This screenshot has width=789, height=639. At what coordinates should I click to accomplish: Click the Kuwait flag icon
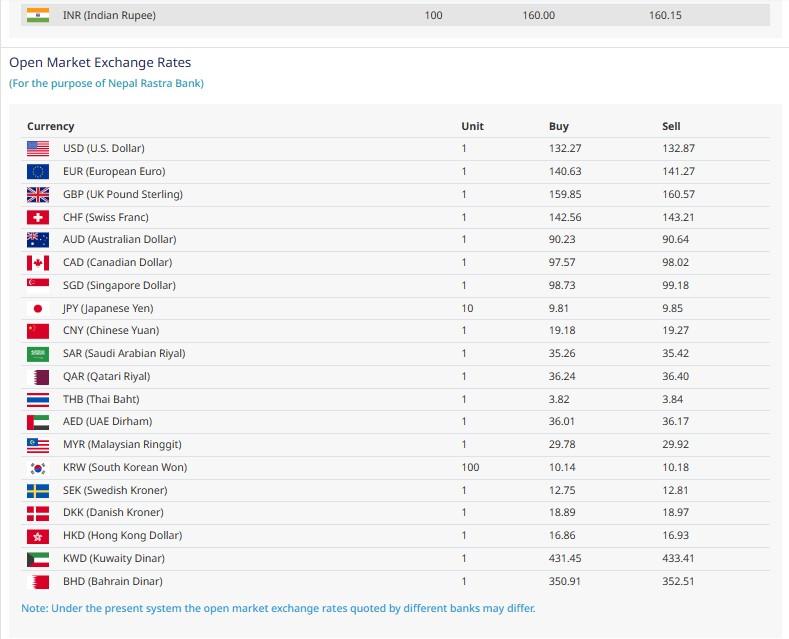coord(38,558)
